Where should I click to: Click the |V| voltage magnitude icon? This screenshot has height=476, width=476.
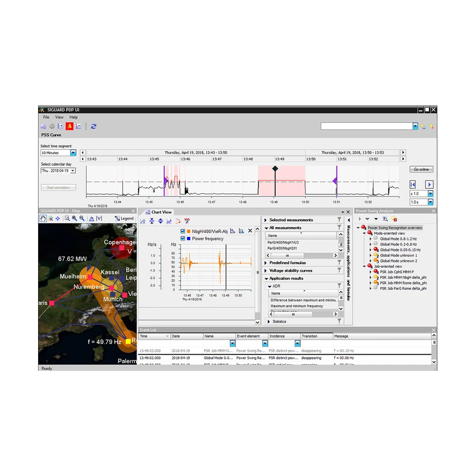coord(99,218)
